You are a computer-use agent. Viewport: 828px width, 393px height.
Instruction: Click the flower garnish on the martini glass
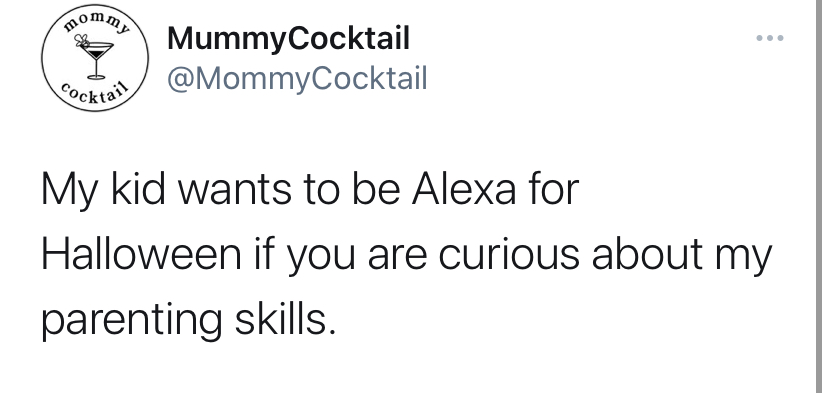(81, 40)
